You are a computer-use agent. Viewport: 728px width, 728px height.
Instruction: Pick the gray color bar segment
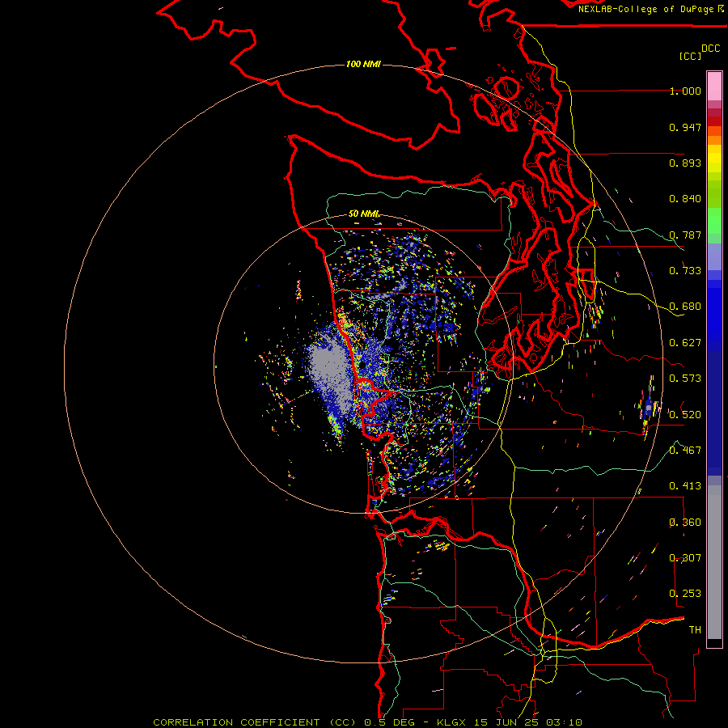(x=714, y=562)
